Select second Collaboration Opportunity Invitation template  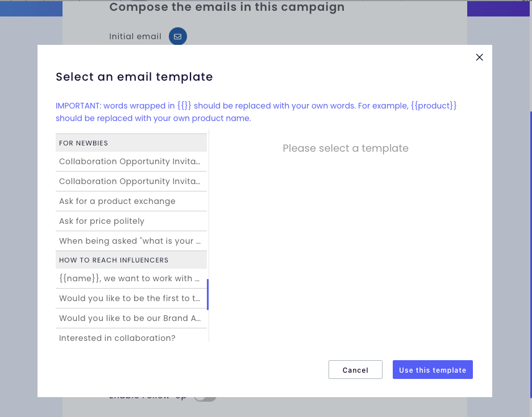130,181
